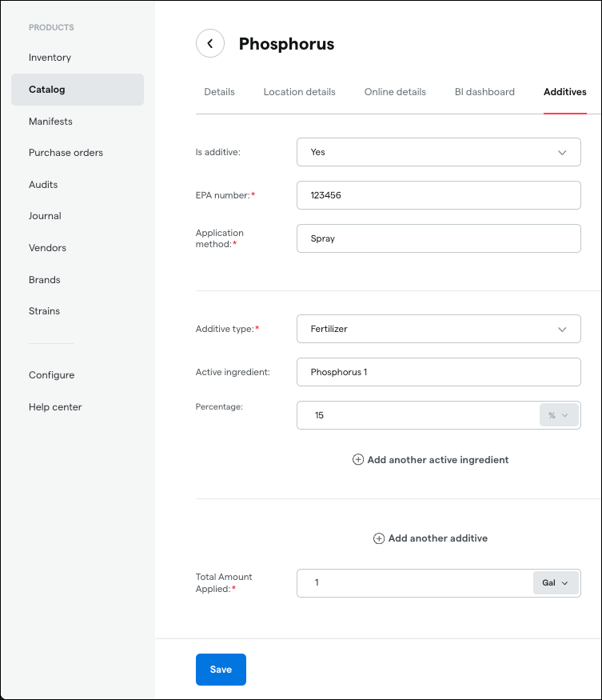Go to Strains in the sidebar

coord(44,311)
